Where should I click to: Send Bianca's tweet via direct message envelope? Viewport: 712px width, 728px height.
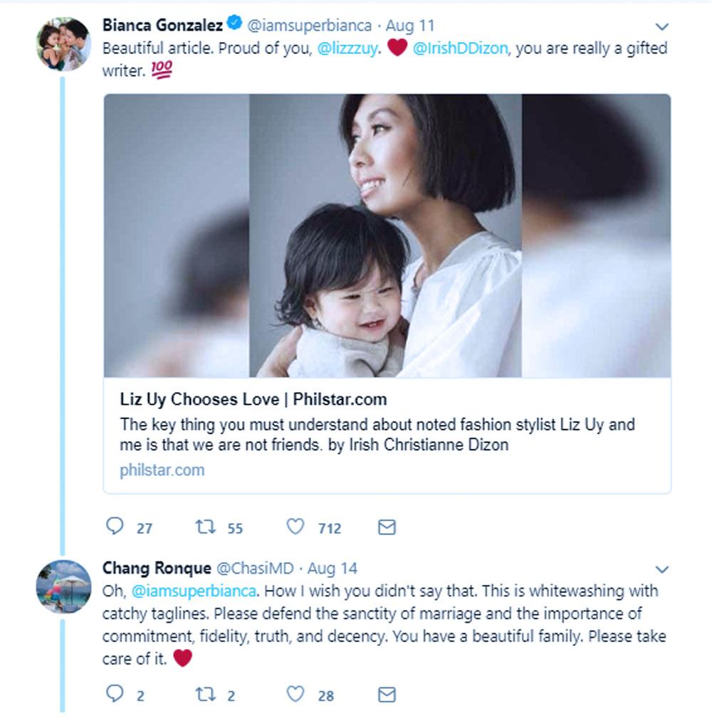coord(387,527)
